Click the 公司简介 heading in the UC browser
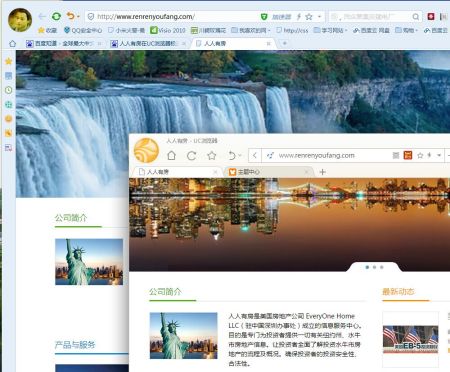The height and width of the screenshot is (372, 450). [165, 292]
